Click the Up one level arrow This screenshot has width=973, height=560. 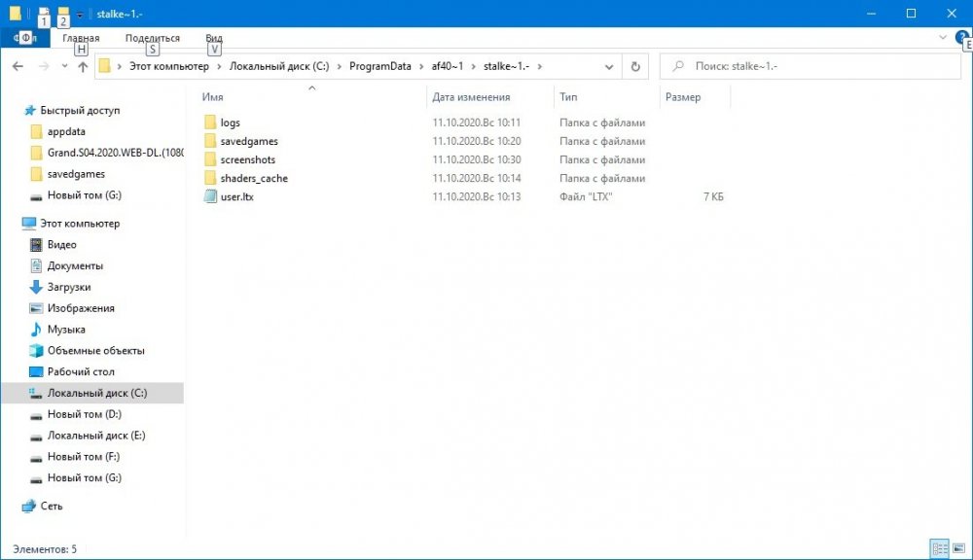click(x=83, y=67)
